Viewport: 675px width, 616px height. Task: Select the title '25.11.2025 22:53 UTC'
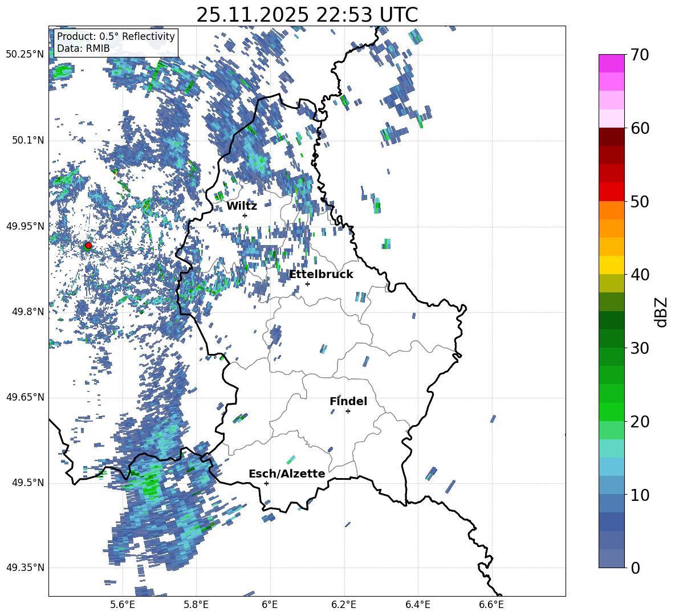[x=307, y=15]
